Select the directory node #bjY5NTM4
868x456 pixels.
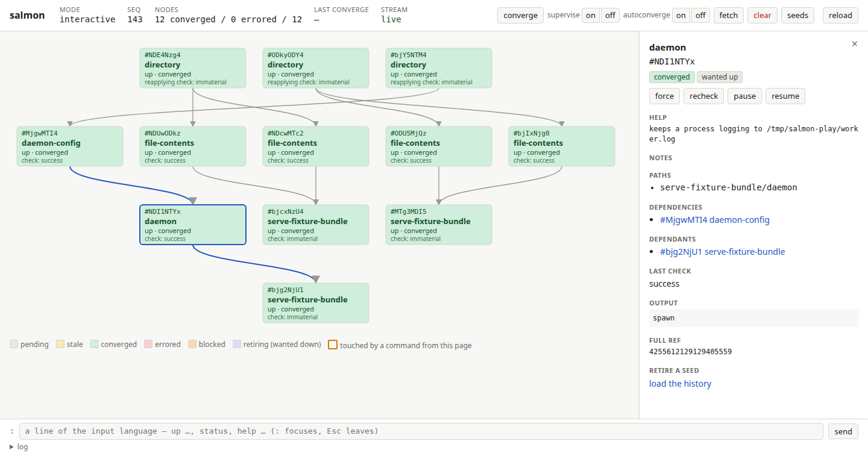pyautogui.click(x=439, y=68)
